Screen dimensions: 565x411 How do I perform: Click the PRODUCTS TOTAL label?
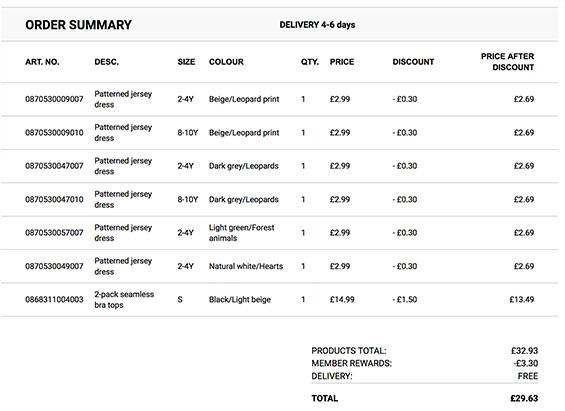[349, 350]
